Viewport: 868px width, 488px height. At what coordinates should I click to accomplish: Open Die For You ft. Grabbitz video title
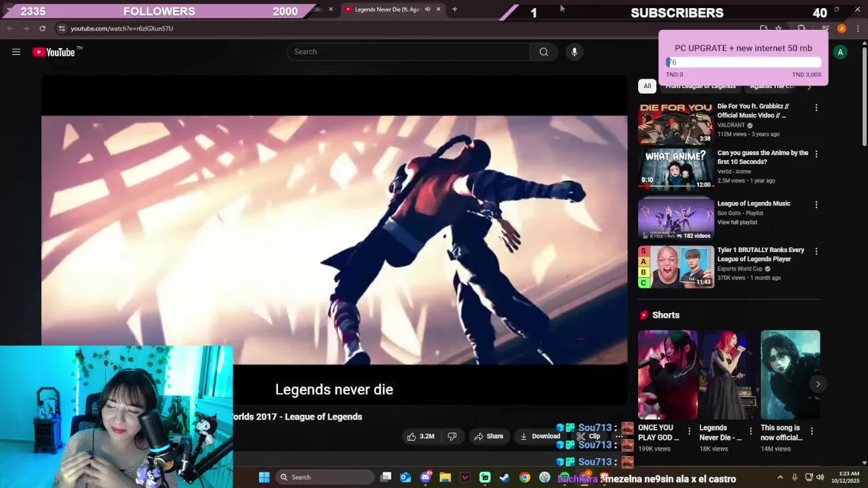pyautogui.click(x=753, y=111)
